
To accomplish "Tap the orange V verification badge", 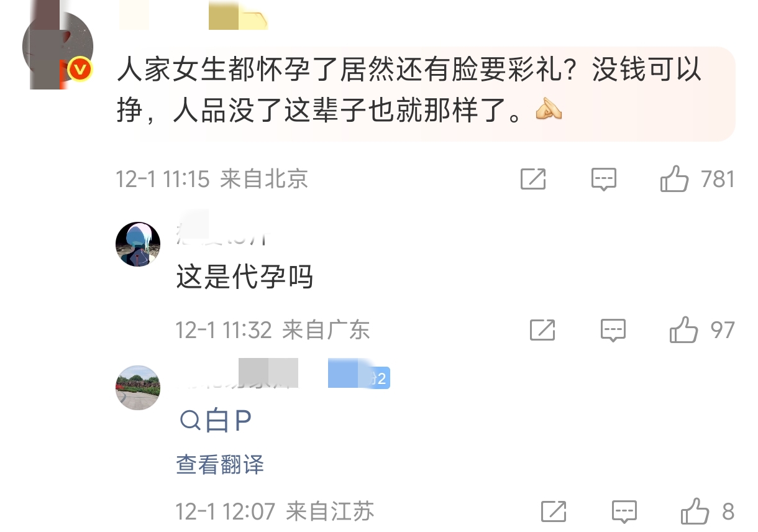I will [x=80, y=70].
